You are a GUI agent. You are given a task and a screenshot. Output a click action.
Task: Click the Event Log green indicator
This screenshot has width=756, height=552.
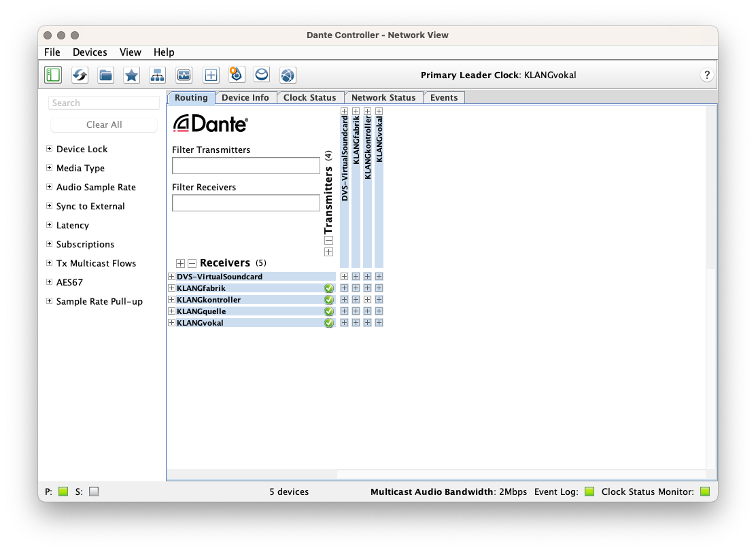coord(589,491)
